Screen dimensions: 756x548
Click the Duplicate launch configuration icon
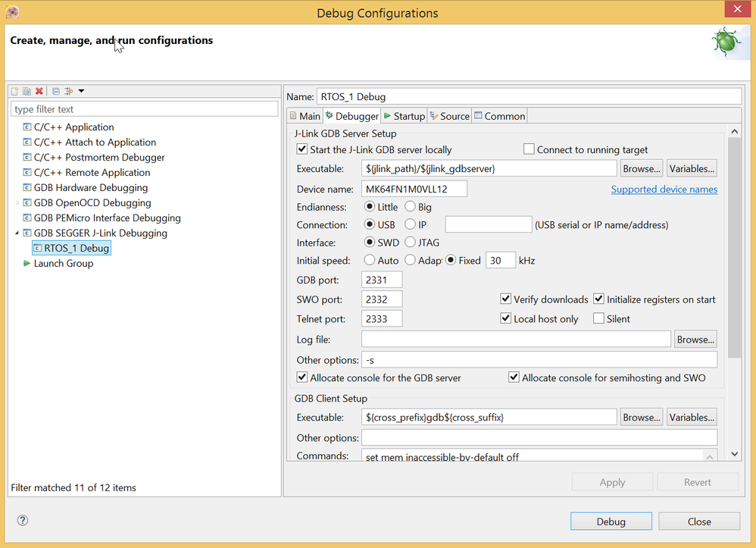click(x=27, y=91)
